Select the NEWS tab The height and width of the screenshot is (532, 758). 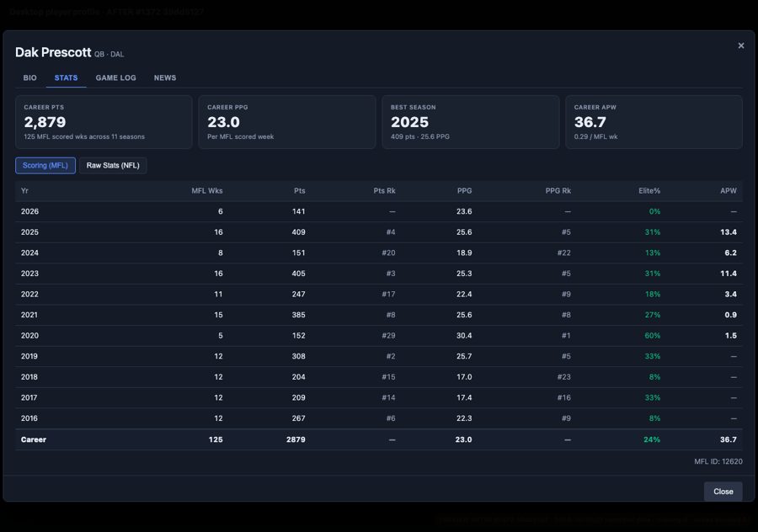(x=165, y=77)
